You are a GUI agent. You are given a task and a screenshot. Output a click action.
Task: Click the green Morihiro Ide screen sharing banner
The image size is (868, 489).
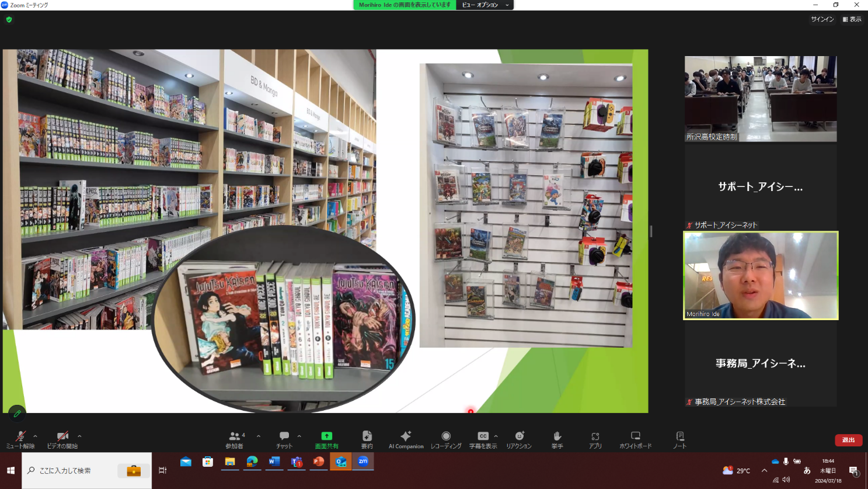tap(405, 5)
